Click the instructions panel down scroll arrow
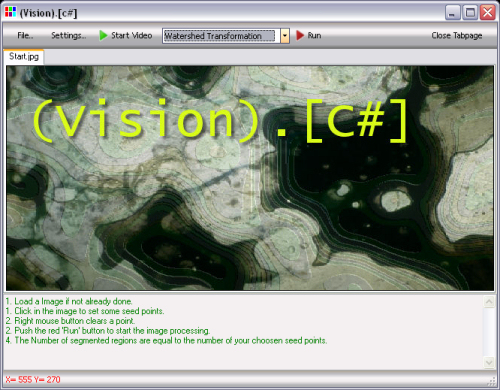This screenshot has width=500, height=390. [489, 362]
